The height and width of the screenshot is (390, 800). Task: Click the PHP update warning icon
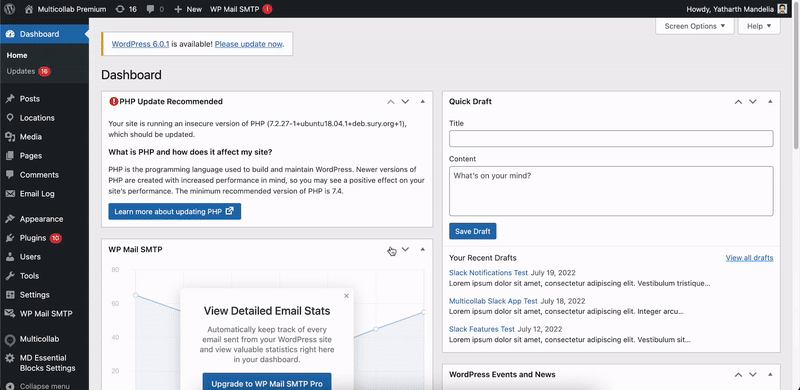pos(113,101)
